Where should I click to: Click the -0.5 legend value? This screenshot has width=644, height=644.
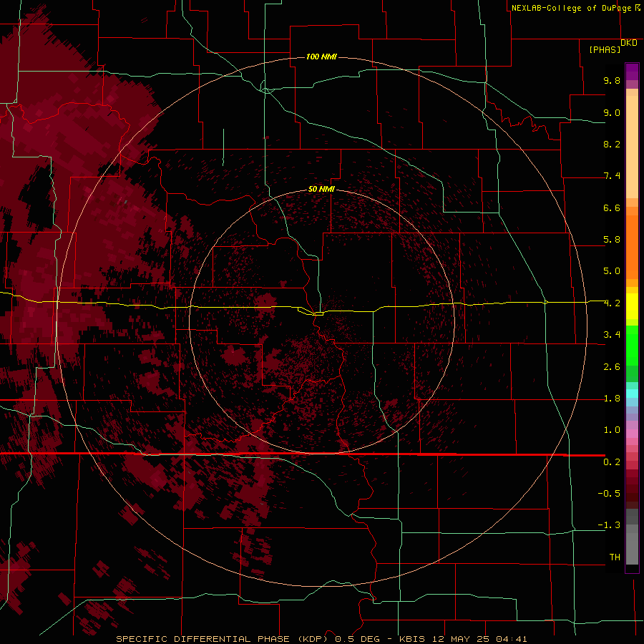609,494
